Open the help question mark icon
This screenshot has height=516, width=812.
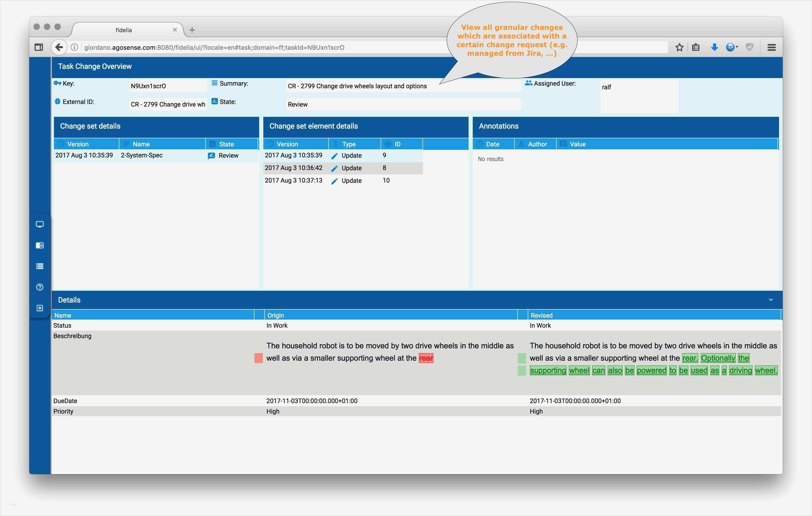tap(40, 287)
